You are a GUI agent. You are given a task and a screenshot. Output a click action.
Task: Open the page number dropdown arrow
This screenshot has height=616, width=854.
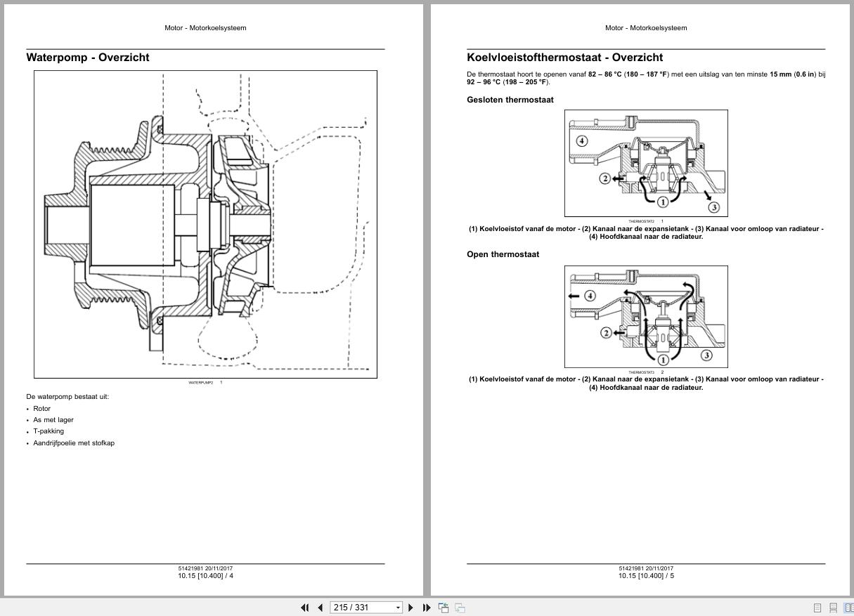coord(398,608)
